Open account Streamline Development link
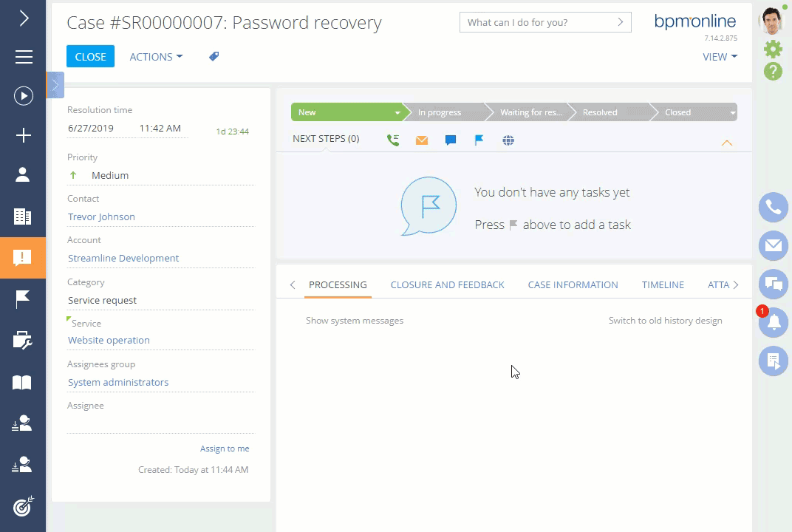The width and height of the screenshot is (792, 532). (x=123, y=258)
